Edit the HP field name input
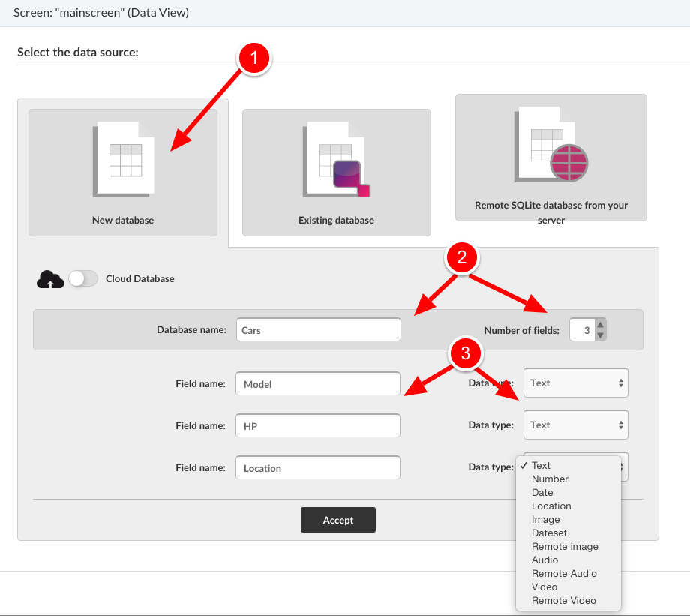 point(318,425)
